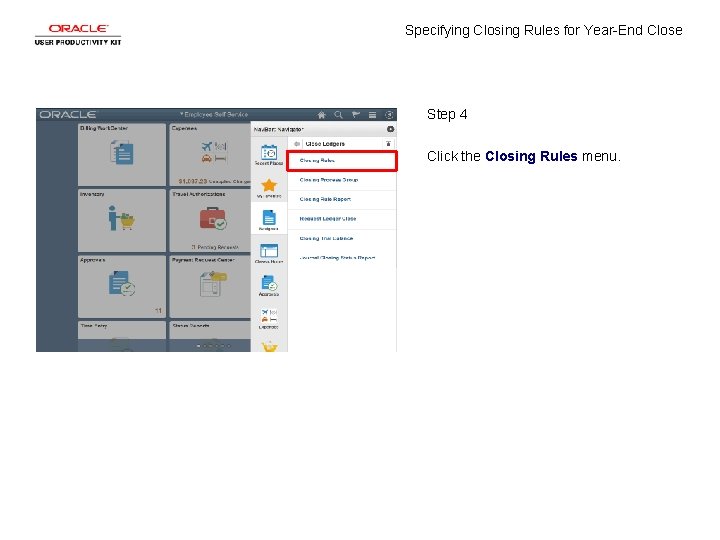Screen dimensions: 720x540
Task: Open the Payment Request Center tile
Action: [x=210, y=286]
